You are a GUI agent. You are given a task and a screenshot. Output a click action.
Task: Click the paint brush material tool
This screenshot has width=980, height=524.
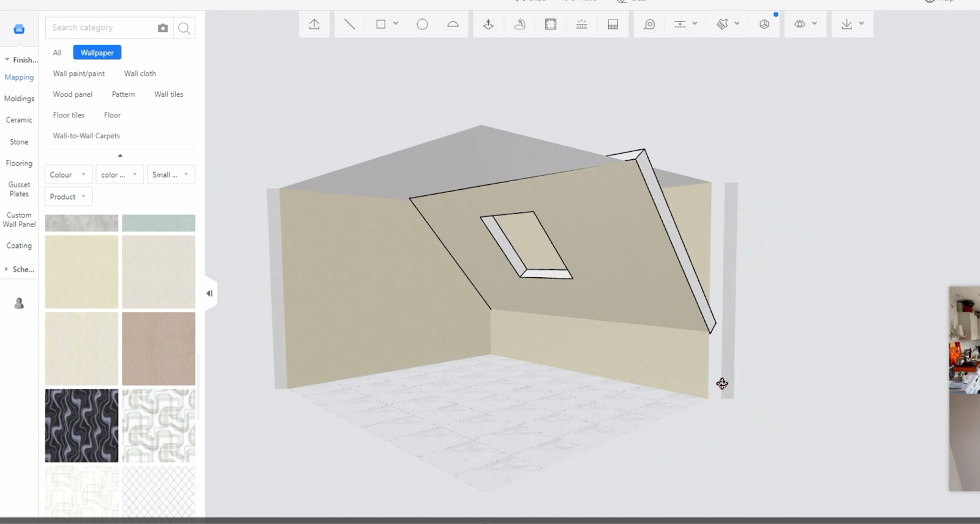point(723,24)
